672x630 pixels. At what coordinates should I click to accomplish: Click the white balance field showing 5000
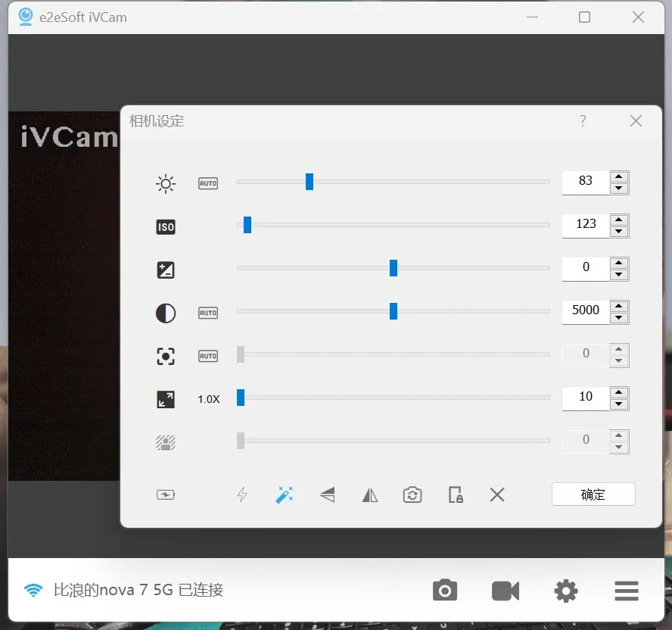[x=586, y=312]
